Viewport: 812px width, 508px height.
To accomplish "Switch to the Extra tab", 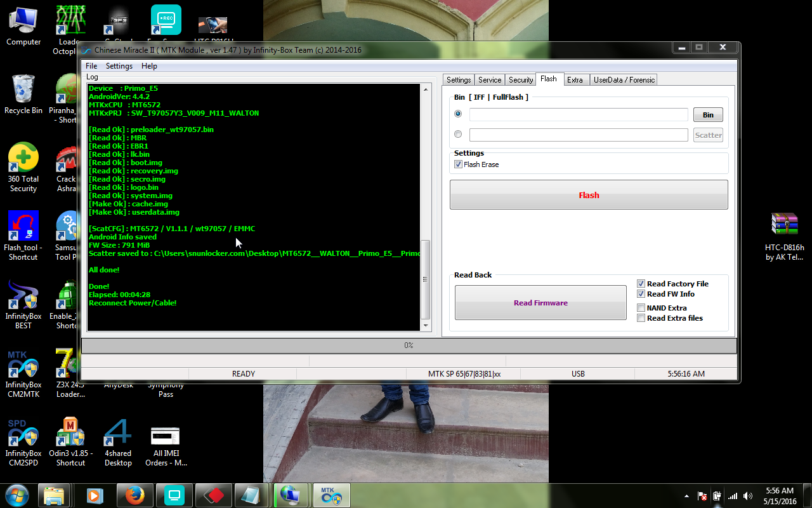I will 575,80.
